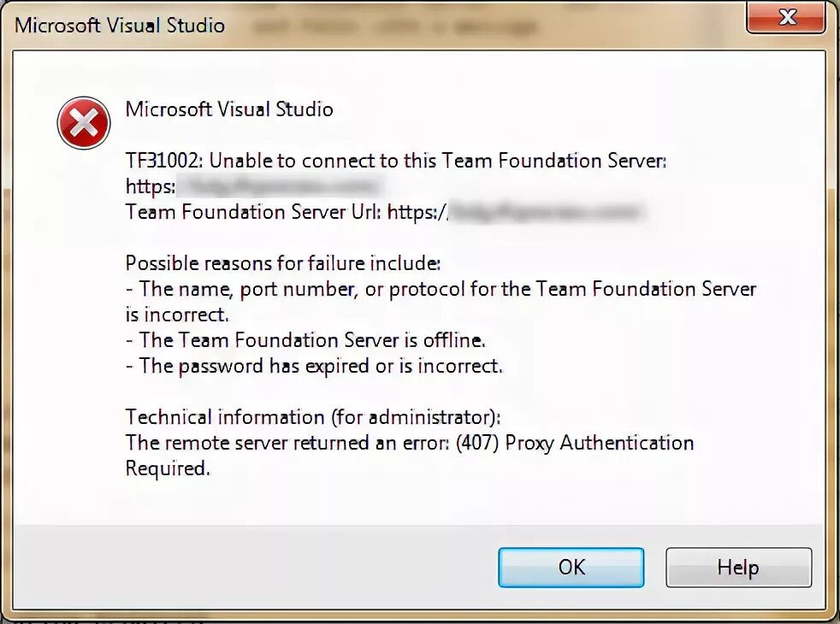Click the blurred URL after Server Url
840x624 pixels.
point(547,211)
